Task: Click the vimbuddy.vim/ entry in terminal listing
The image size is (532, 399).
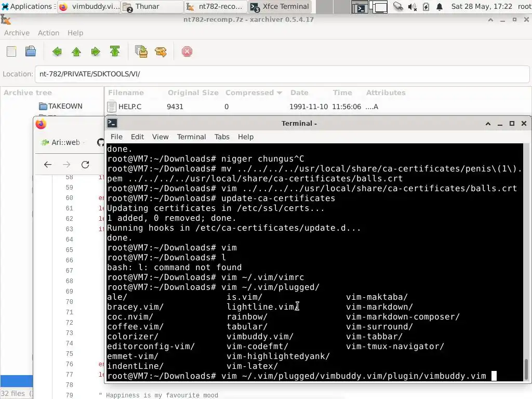Action: tap(260, 336)
